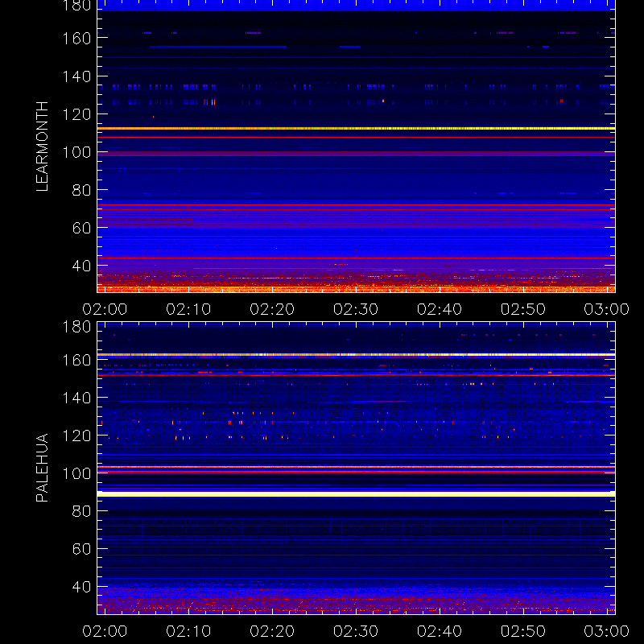
Task: Select frequency label 100 on the Learmonth plot
Action: point(76,152)
